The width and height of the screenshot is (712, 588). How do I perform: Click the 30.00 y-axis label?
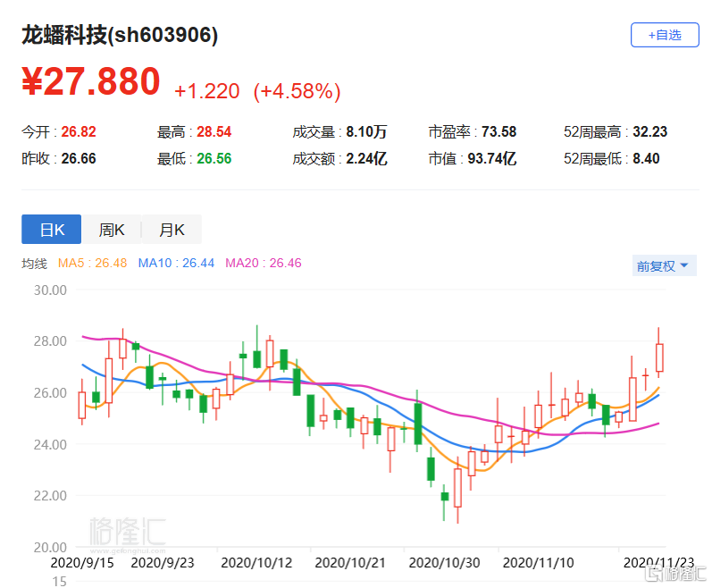(50, 290)
